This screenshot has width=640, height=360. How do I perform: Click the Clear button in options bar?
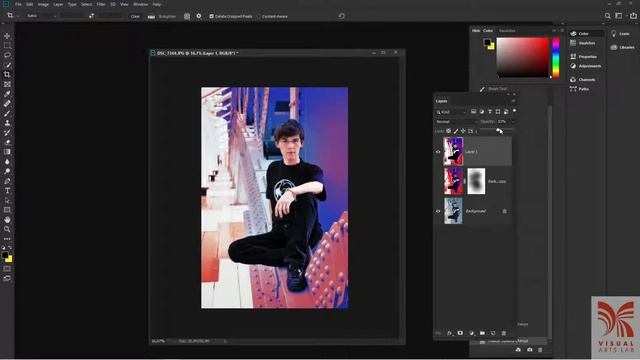(x=135, y=16)
